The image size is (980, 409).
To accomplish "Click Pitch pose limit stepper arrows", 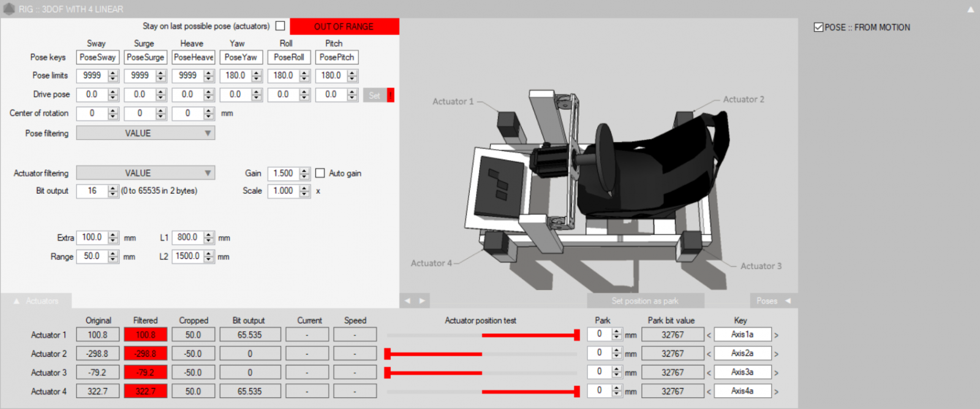I will [x=352, y=75].
